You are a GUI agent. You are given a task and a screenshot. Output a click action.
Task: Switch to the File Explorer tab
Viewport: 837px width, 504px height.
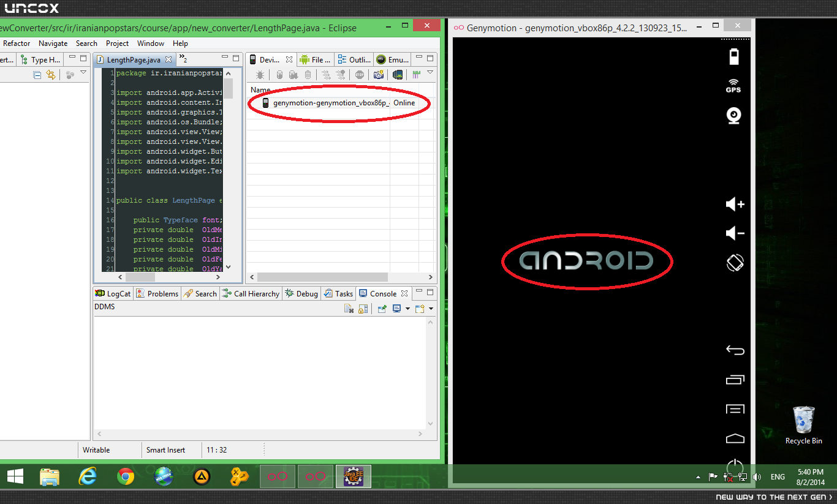[x=315, y=60]
